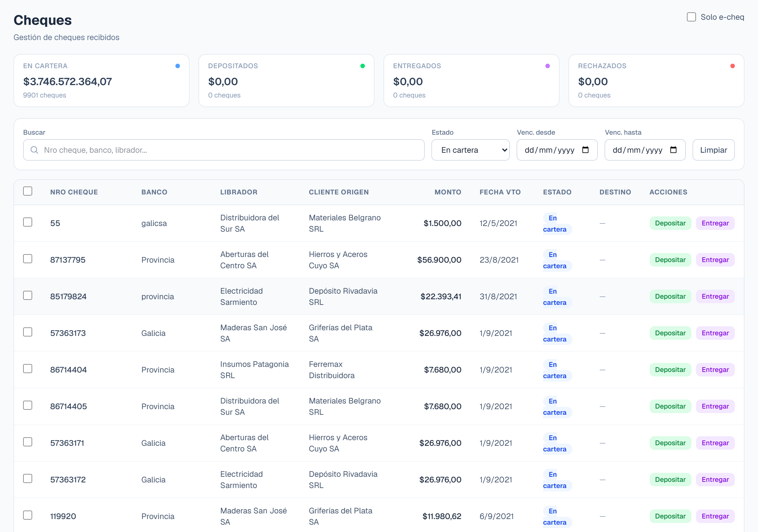Click date 6/9/2021

(x=497, y=516)
